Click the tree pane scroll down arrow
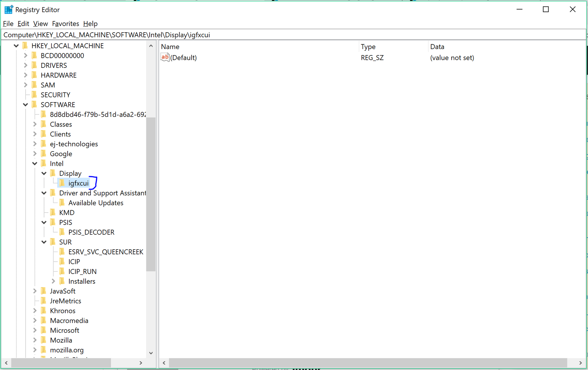This screenshot has height=370, width=588. (151, 353)
